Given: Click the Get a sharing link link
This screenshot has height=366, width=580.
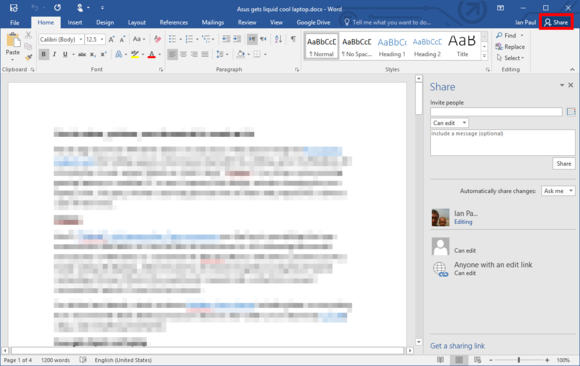Looking at the screenshot, I should (457, 346).
